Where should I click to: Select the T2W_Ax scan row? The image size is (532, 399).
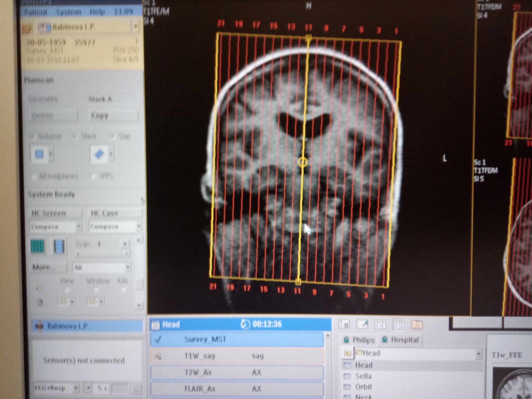coord(237,372)
